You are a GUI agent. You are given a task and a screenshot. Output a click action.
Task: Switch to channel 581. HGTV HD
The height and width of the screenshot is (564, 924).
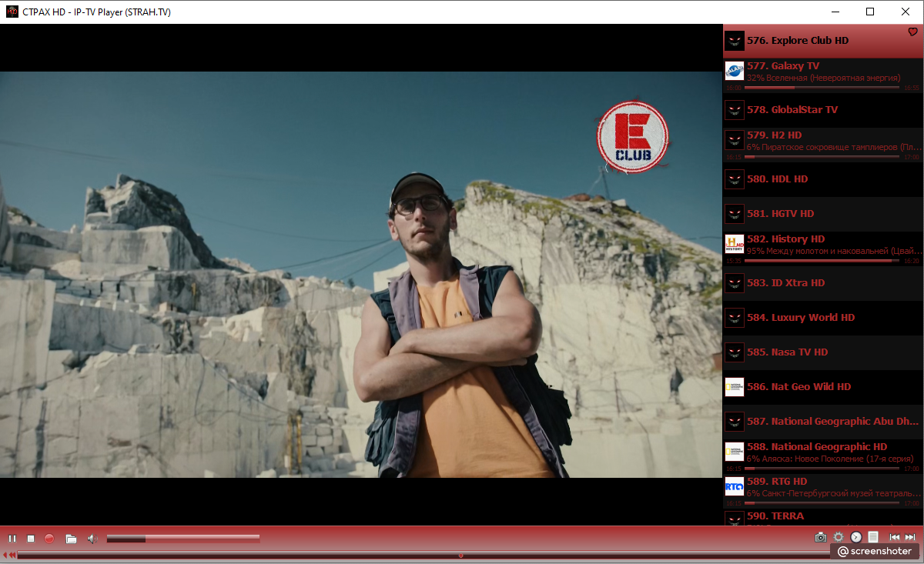point(823,214)
